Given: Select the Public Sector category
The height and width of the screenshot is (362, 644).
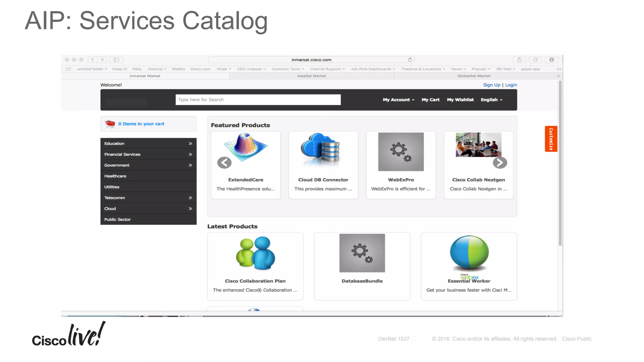Looking at the screenshot, I should (x=148, y=219).
